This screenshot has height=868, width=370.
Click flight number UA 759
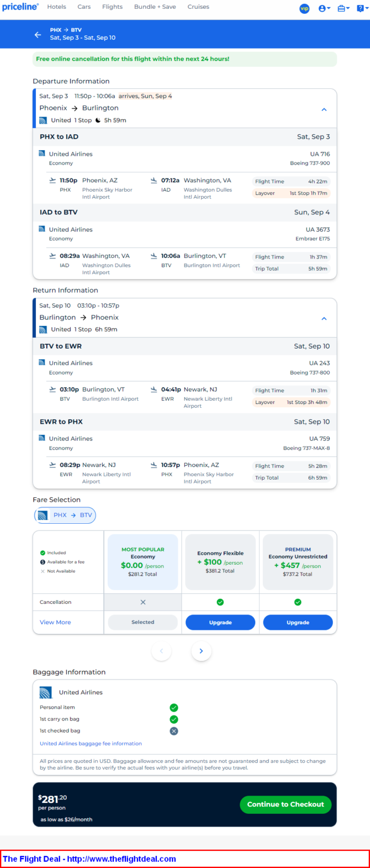pos(319,439)
